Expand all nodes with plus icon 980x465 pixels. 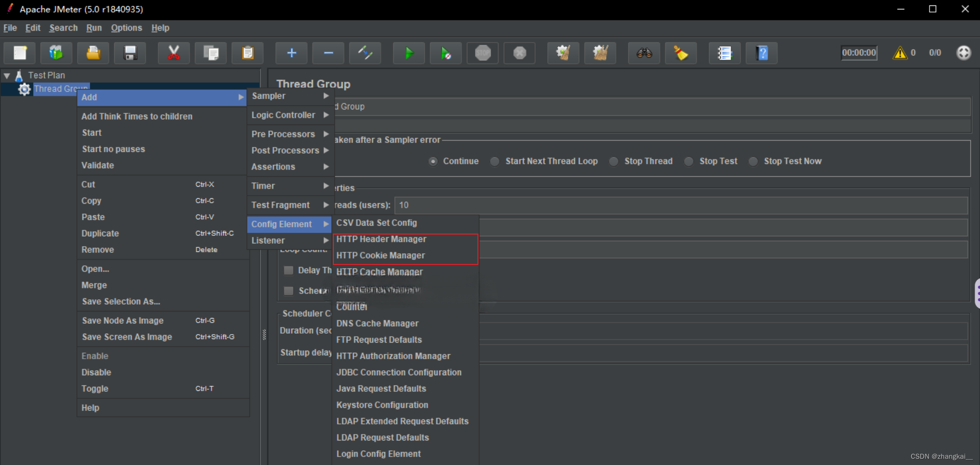291,53
